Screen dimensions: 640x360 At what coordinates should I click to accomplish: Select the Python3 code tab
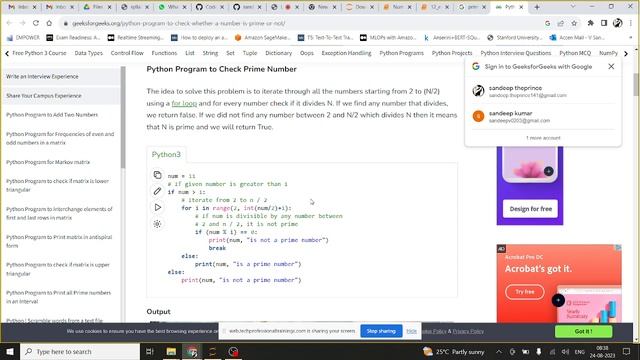coord(166,154)
